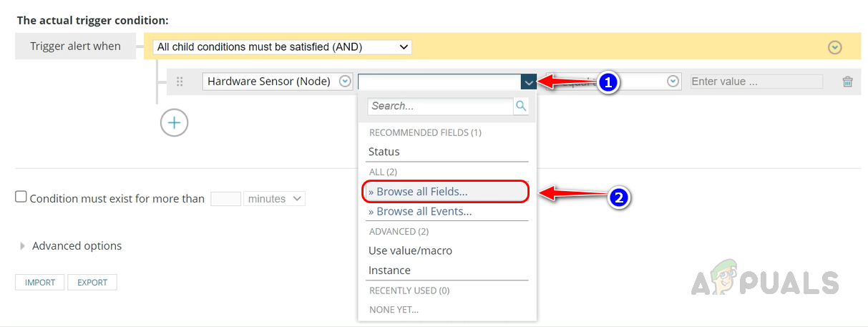The height and width of the screenshot is (327, 868).
Task: Select Status from recommended fields
Action: click(384, 152)
